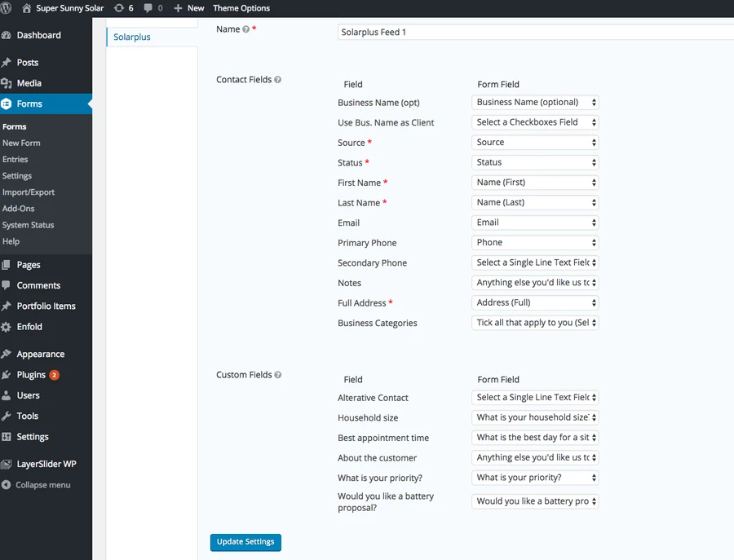Click the Name field help icon
Screen dimensions: 734x560
(x=245, y=29)
